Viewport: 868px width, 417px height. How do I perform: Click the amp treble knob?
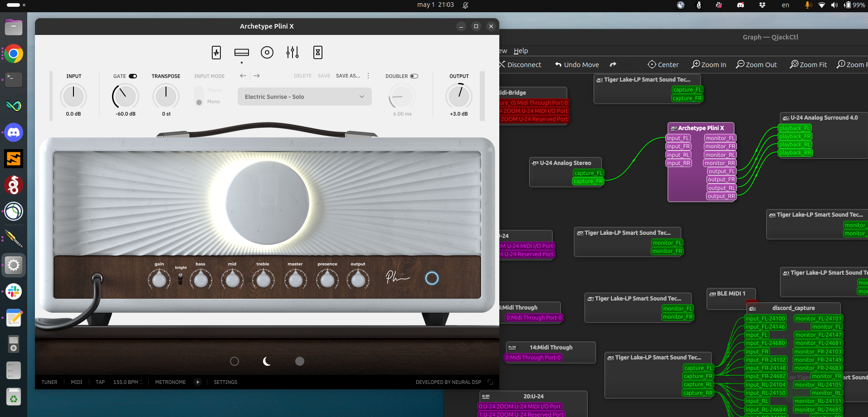coord(263,280)
